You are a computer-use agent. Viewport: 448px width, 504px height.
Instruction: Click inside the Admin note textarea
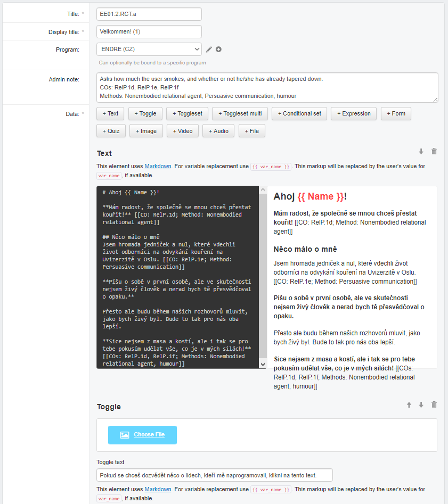click(x=267, y=87)
